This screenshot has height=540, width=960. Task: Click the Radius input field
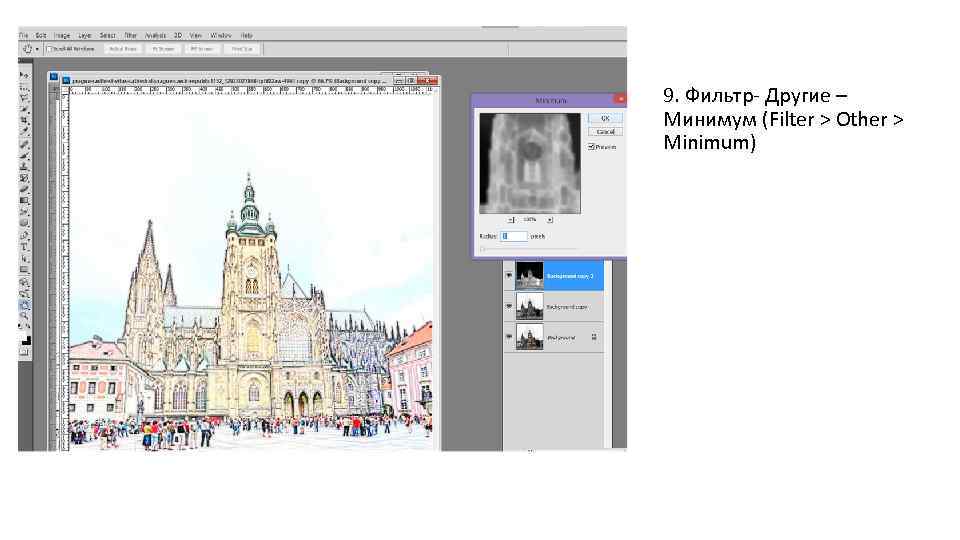pyautogui.click(x=514, y=236)
